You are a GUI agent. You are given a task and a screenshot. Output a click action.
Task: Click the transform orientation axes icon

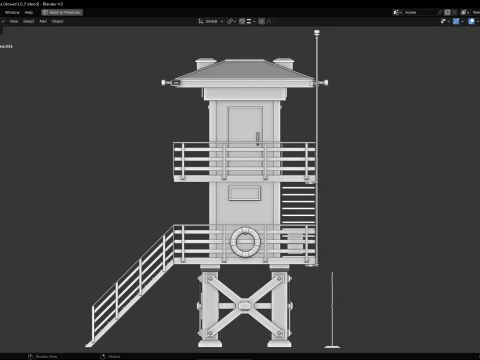tap(201, 21)
